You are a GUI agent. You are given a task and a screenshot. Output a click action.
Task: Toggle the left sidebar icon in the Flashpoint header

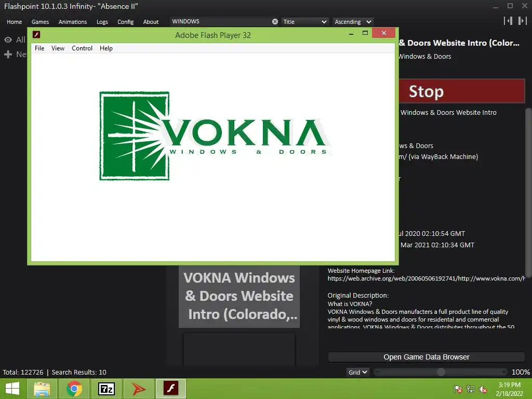point(508,21)
